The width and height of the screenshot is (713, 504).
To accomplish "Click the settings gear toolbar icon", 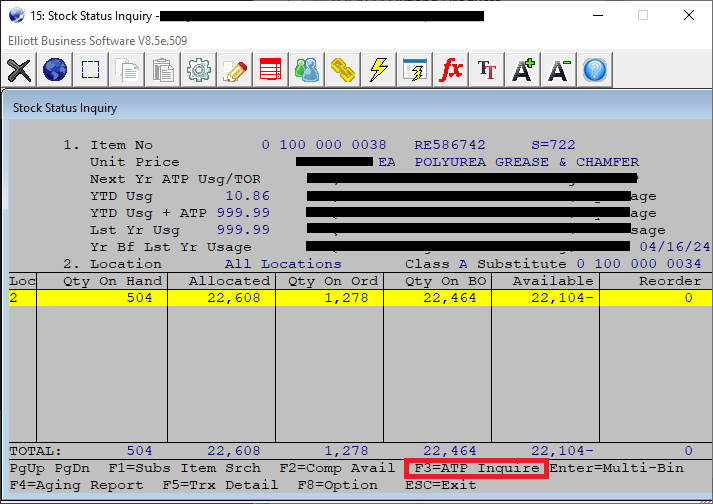I will tap(200, 70).
